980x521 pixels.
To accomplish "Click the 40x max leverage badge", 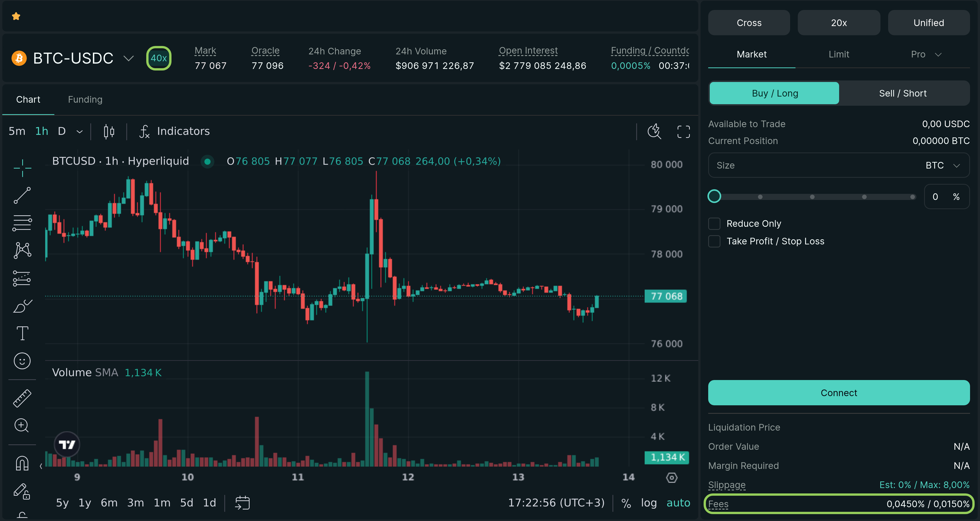I will click(159, 58).
